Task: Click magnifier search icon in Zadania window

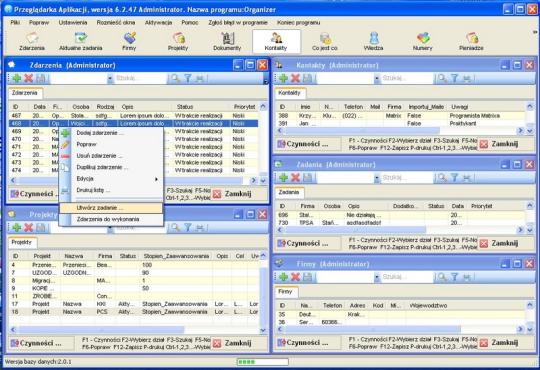Action: pos(442,178)
